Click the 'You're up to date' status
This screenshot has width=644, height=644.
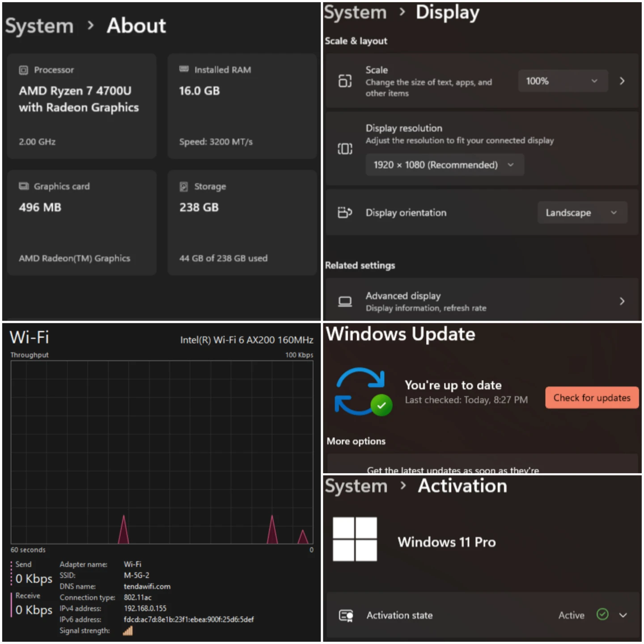453,385
